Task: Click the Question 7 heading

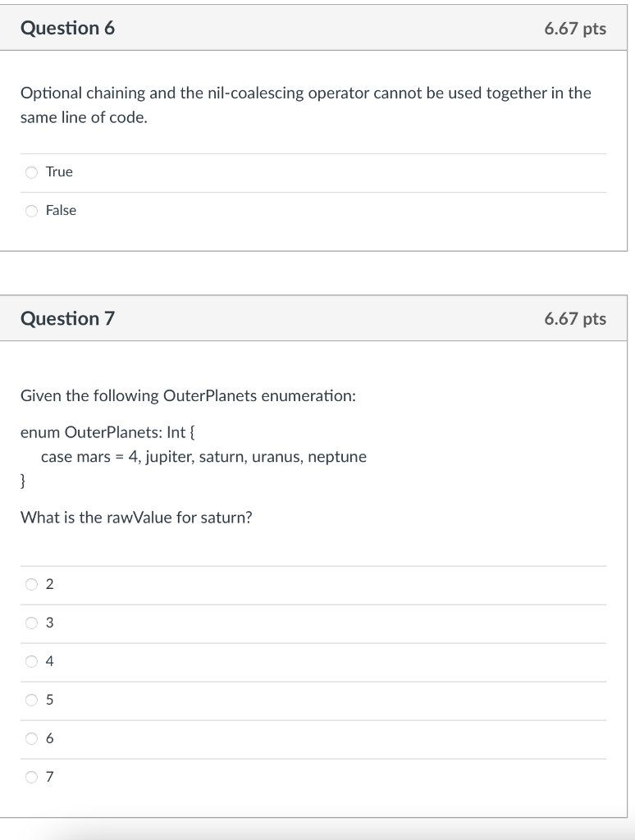Action: (68, 318)
